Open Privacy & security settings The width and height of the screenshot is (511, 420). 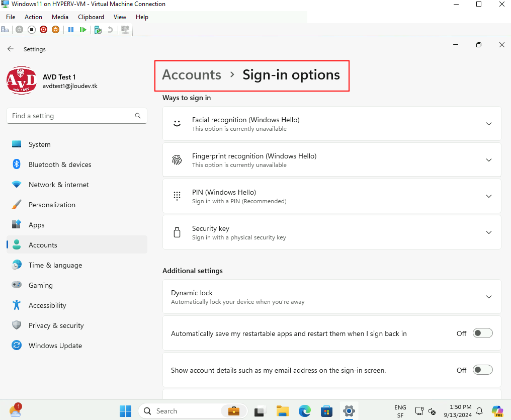pos(77,325)
